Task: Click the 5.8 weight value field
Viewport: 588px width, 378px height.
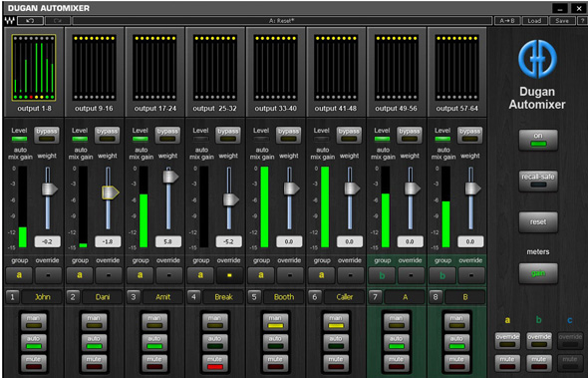Action: click(x=168, y=241)
